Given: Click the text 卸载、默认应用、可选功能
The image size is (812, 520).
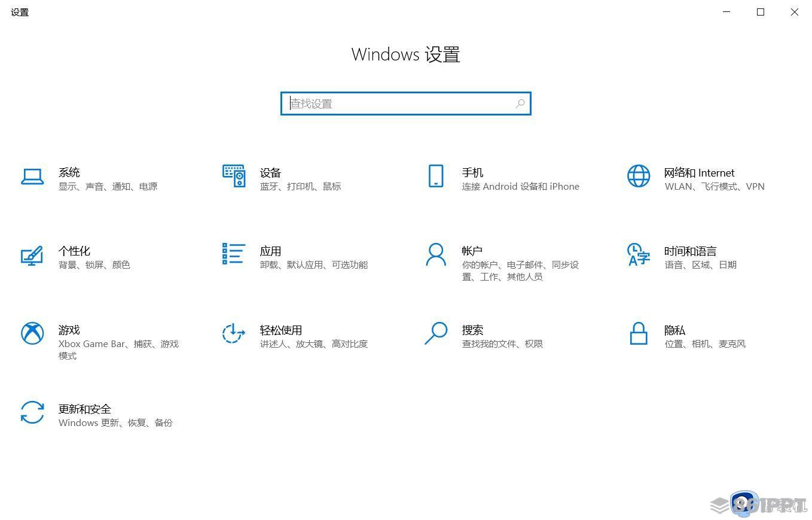Looking at the screenshot, I should (x=314, y=264).
